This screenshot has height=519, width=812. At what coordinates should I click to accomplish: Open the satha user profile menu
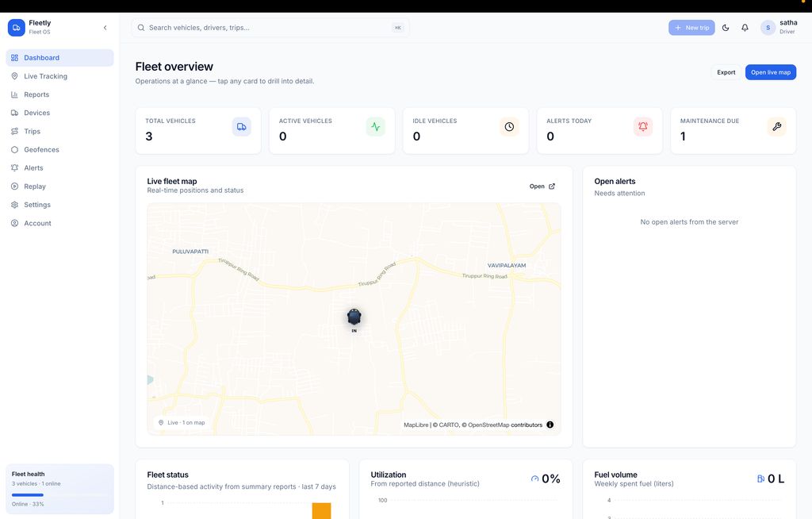click(779, 28)
